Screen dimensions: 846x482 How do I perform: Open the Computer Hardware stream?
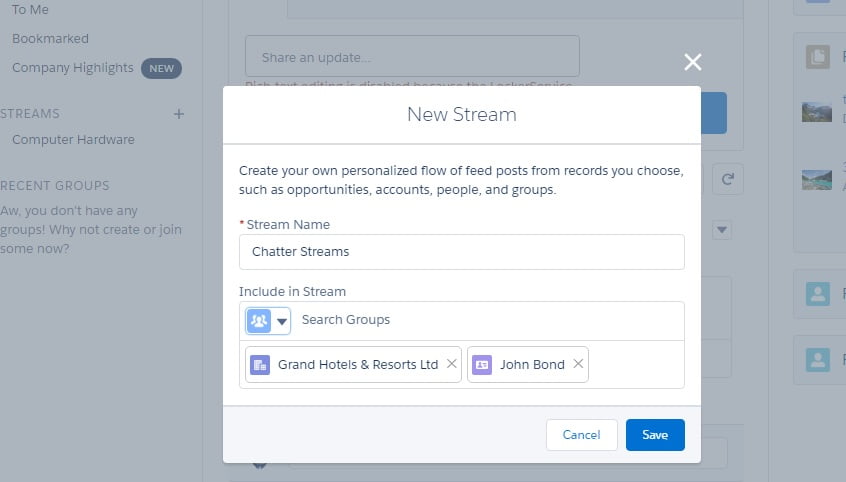[73, 140]
